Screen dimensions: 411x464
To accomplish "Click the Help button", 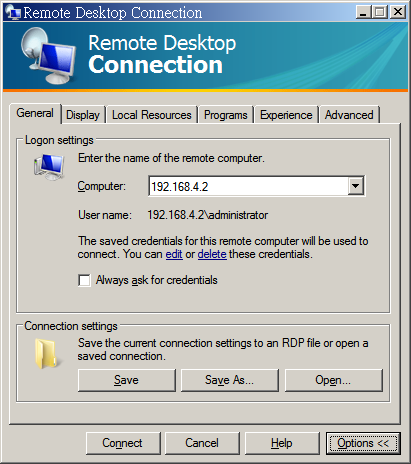I will coord(282,443).
